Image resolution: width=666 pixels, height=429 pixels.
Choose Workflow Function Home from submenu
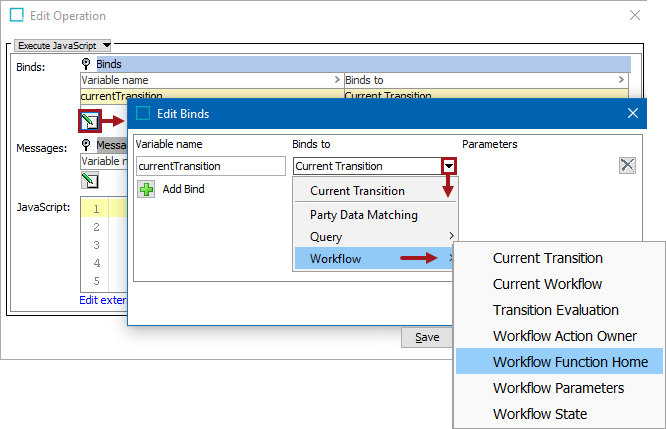(570, 362)
